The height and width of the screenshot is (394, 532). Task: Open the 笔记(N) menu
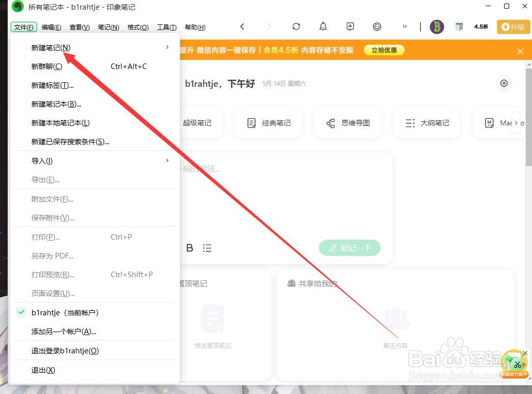(x=108, y=27)
